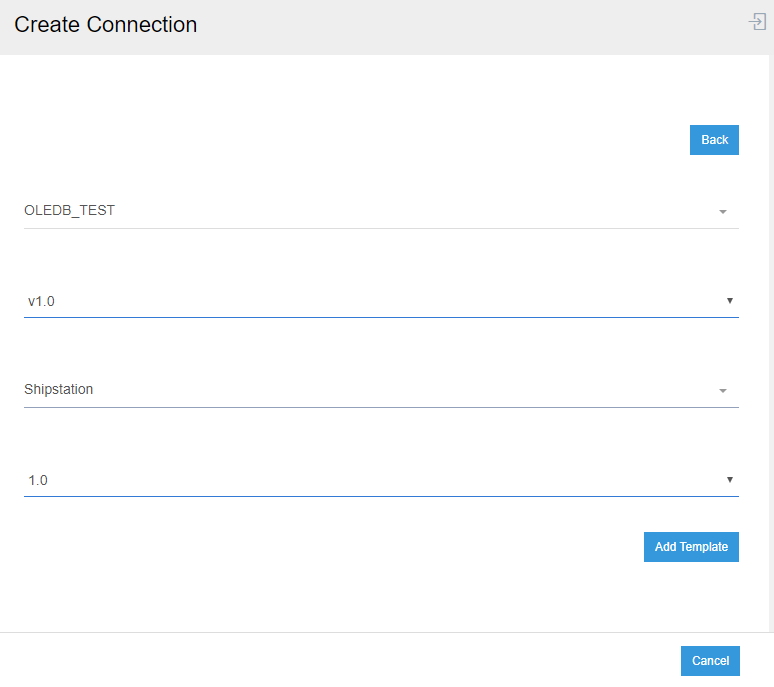Click the exit icon in dialog header
This screenshot has width=774, height=687.
tap(757, 22)
